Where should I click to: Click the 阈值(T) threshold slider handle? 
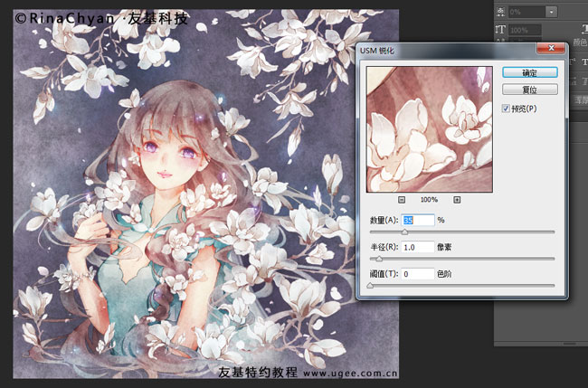click(370, 286)
